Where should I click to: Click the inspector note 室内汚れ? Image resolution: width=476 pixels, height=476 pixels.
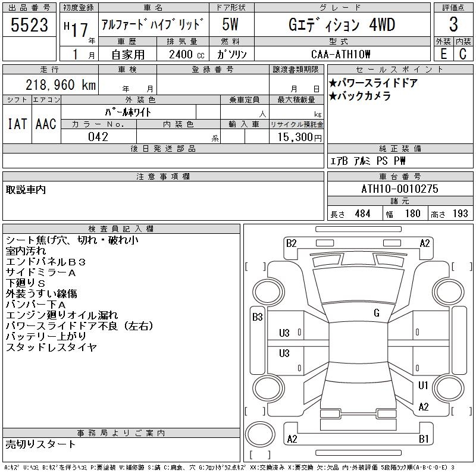tap(26, 250)
